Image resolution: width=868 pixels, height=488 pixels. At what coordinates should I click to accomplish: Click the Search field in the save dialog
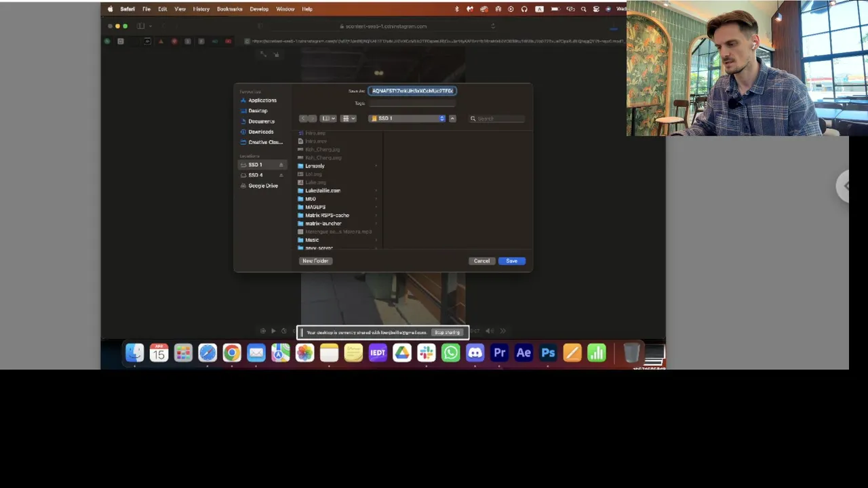point(498,119)
